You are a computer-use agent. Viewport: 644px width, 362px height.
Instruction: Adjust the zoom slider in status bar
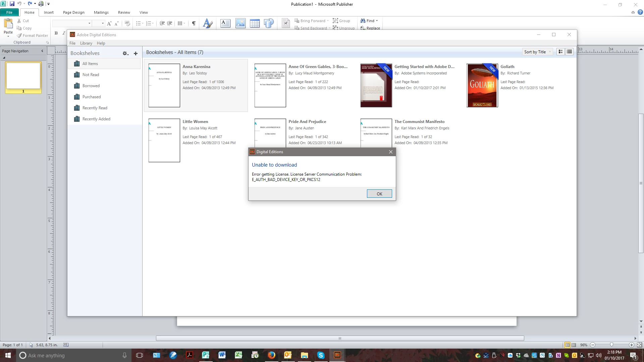click(x=611, y=345)
